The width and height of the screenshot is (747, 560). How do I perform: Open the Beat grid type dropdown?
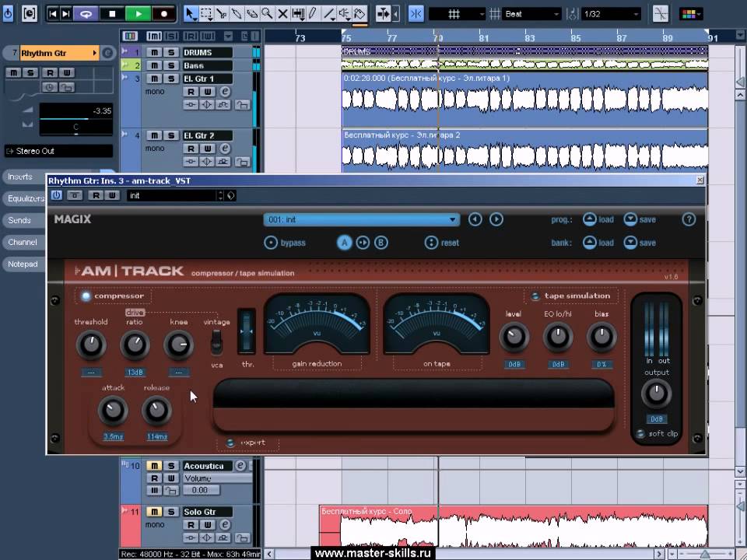pyautogui.click(x=531, y=14)
